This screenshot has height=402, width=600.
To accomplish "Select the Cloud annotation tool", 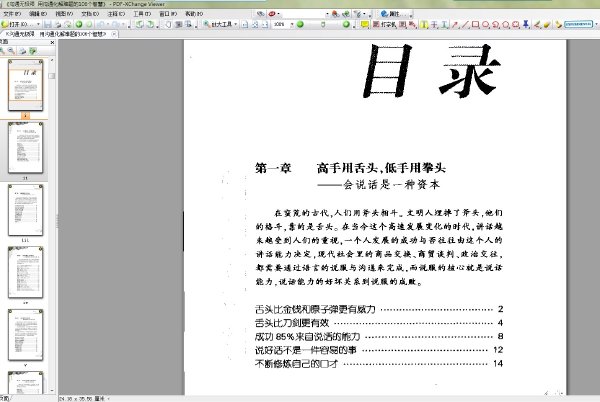I will pos(515,24).
